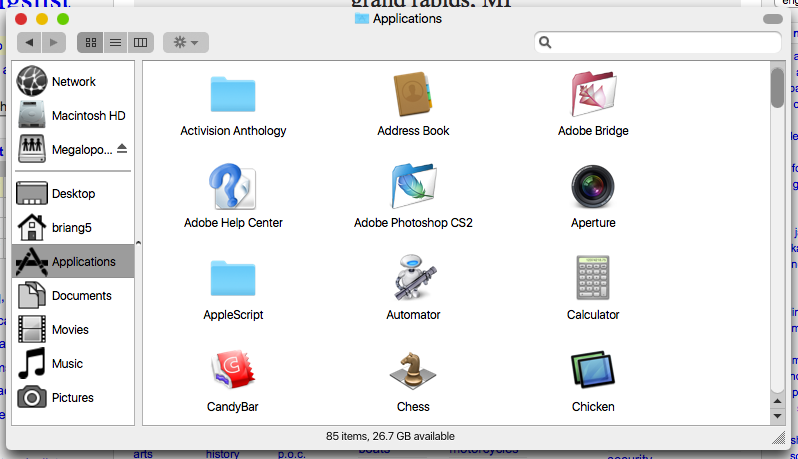Open the Address Book application icon

coord(413,94)
